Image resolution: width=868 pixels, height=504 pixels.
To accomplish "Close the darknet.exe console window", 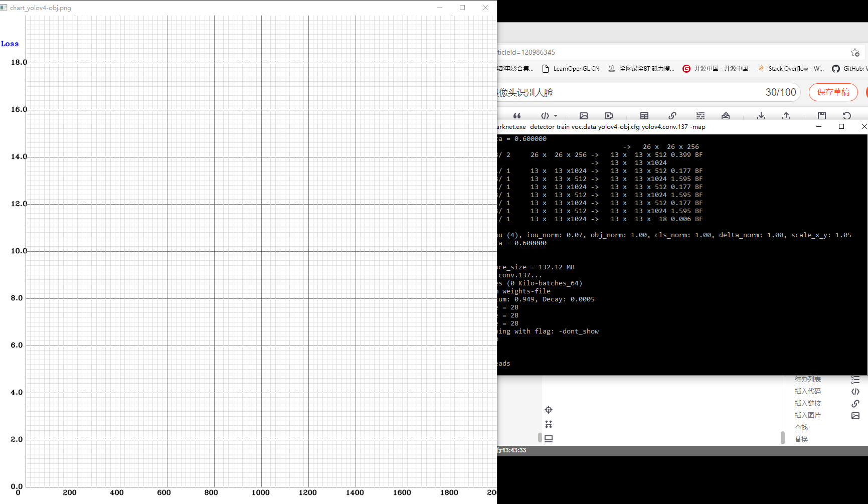I will click(x=863, y=126).
